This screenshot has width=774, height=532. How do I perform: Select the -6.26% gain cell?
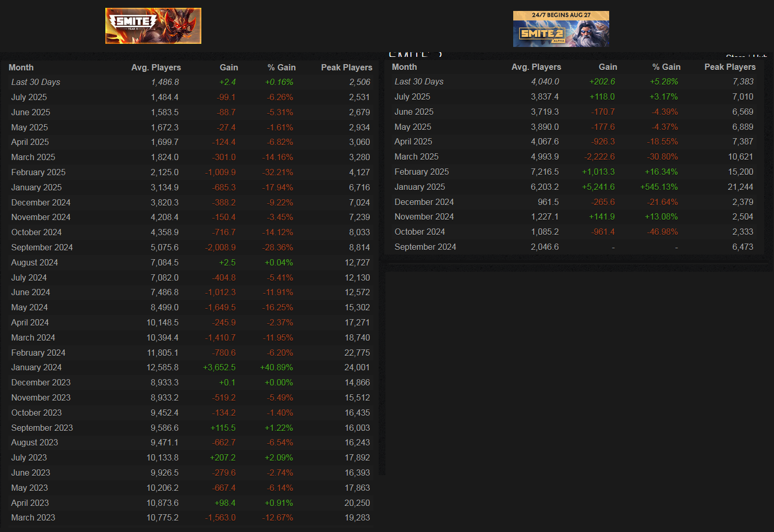pyautogui.click(x=280, y=97)
